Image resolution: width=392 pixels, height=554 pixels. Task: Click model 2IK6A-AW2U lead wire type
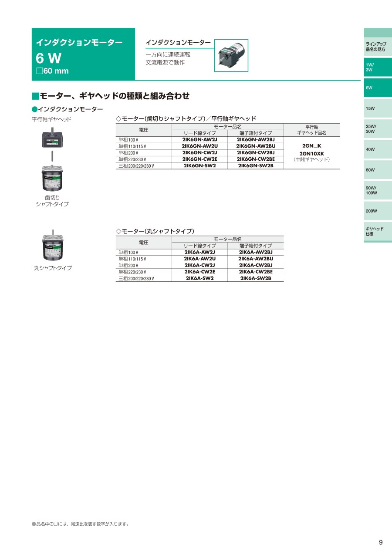199,259
